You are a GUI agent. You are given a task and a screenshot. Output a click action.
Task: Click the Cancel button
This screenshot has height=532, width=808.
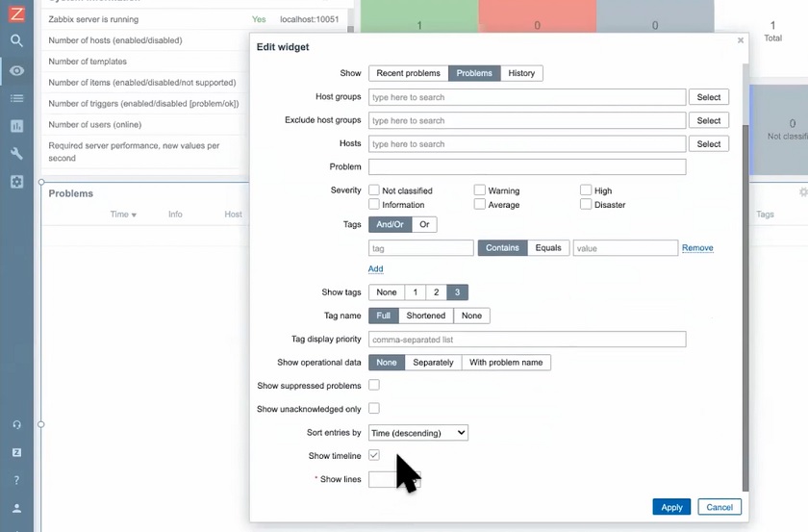pyautogui.click(x=720, y=507)
